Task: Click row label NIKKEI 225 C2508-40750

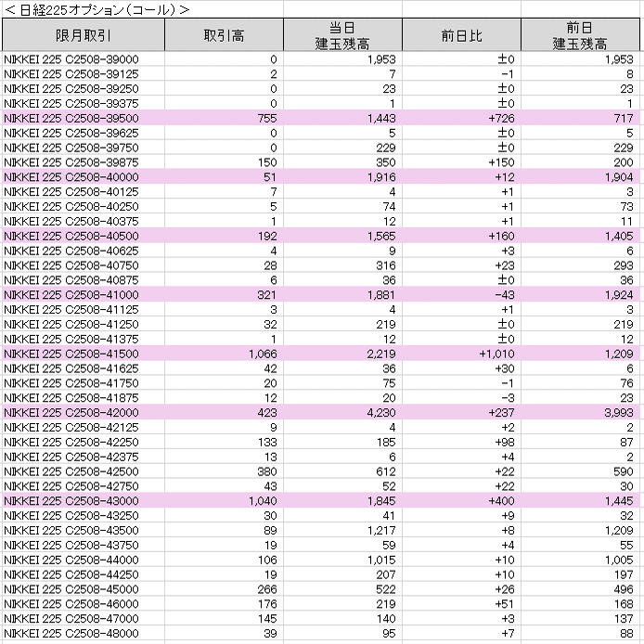Action: [x=71, y=265]
